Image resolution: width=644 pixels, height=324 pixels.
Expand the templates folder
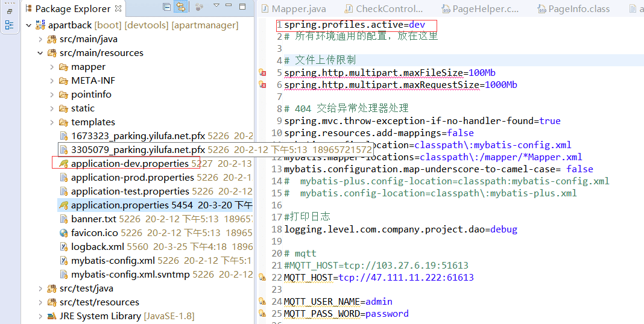pyautogui.click(x=52, y=122)
